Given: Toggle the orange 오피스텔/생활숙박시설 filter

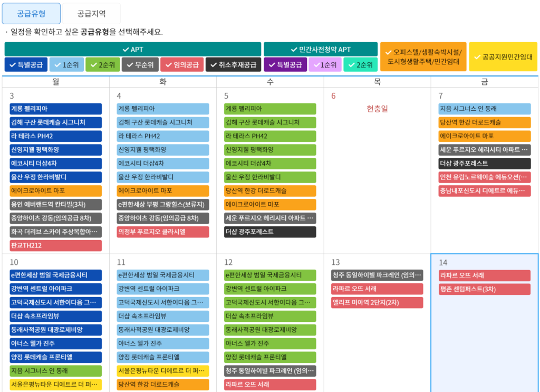Looking at the screenshot, I should click(x=423, y=57).
